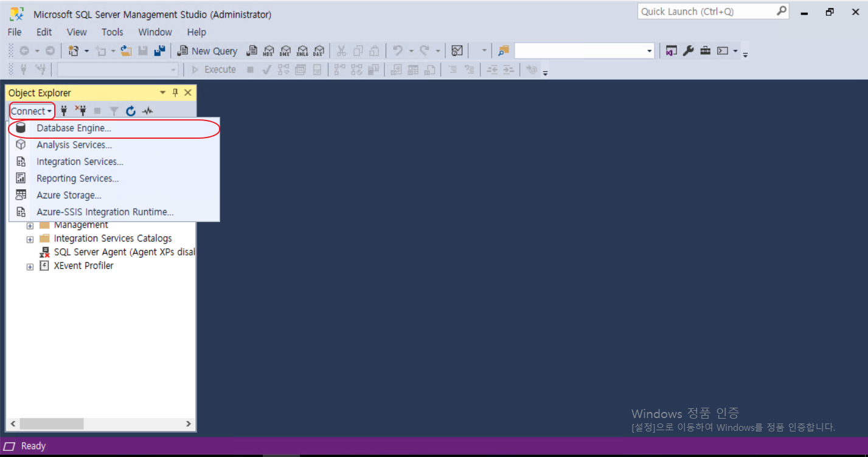This screenshot has width=868, height=457.
Task: Open a Database Engine Query via toolbar icon
Action: [251, 51]
